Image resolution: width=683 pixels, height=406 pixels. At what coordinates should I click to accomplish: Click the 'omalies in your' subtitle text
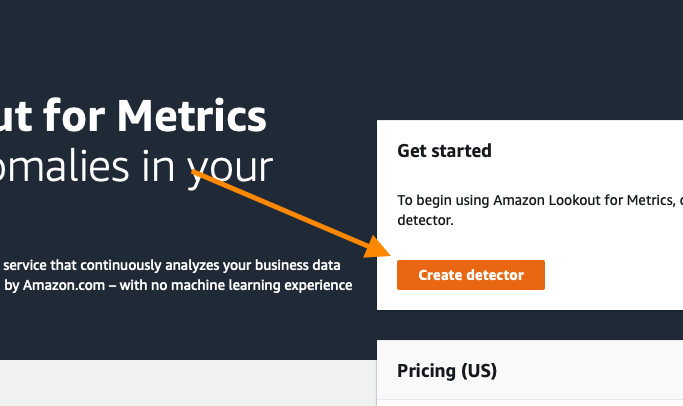[x=136, y=167]
